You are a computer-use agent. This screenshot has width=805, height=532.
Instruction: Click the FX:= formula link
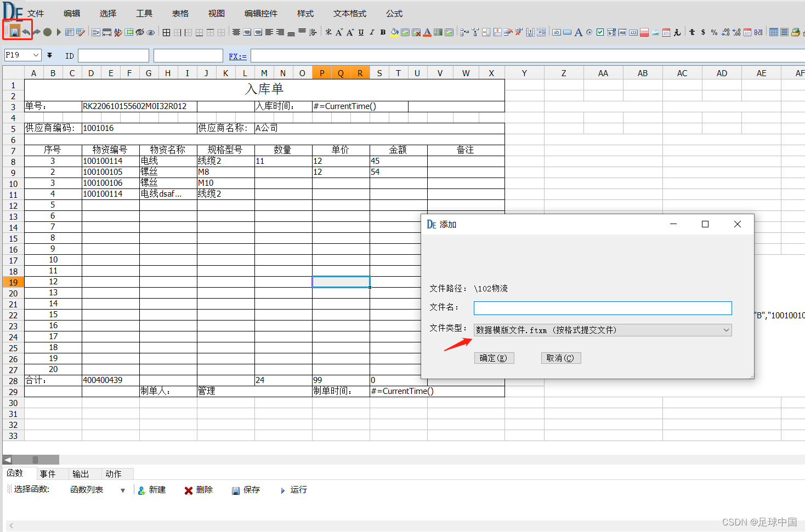237,55
